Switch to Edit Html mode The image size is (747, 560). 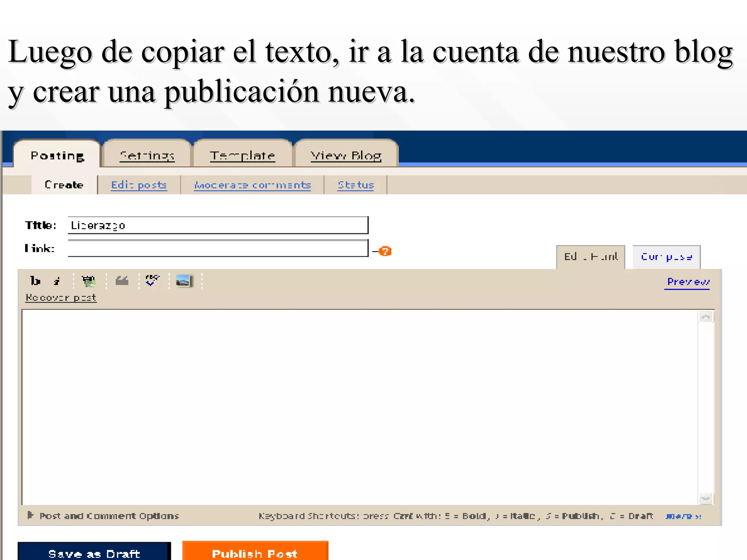(591, 257)
